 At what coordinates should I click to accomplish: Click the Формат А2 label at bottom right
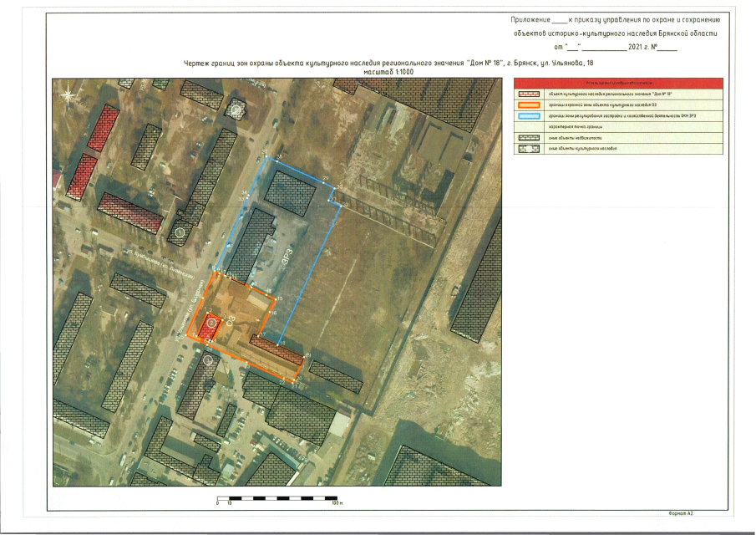681,512
